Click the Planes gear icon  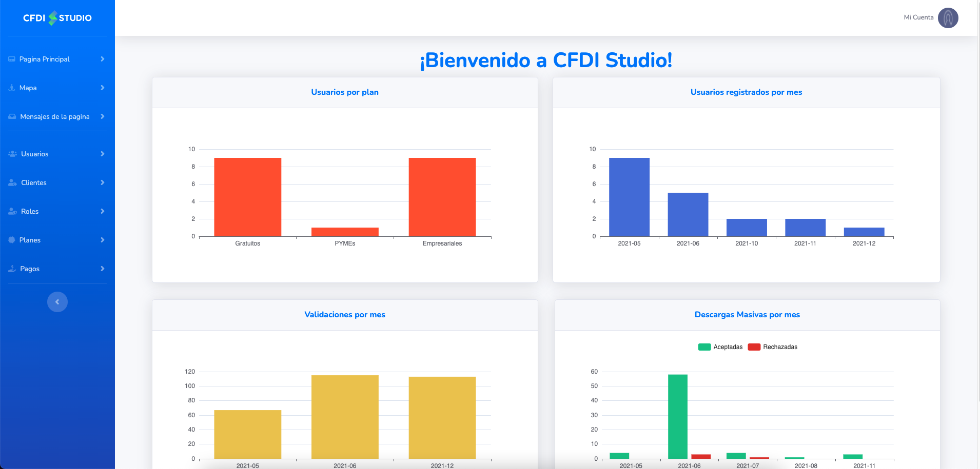click(12, 240)
